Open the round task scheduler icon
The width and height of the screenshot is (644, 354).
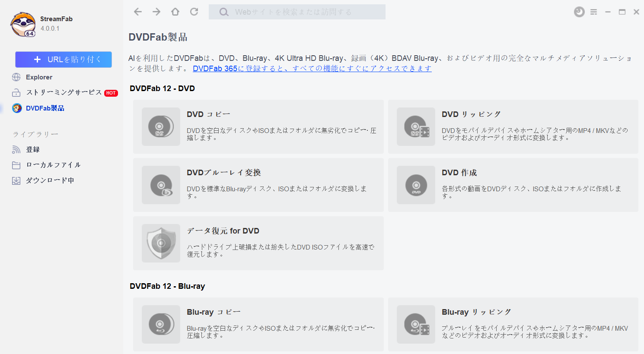579,12
